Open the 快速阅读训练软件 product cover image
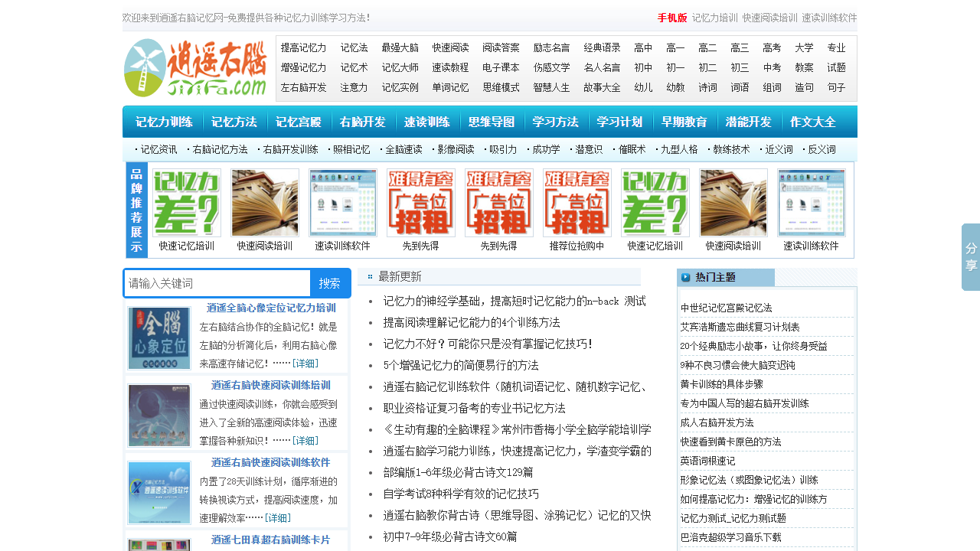This screenshot has width=980, height=551. pos(159,493)
